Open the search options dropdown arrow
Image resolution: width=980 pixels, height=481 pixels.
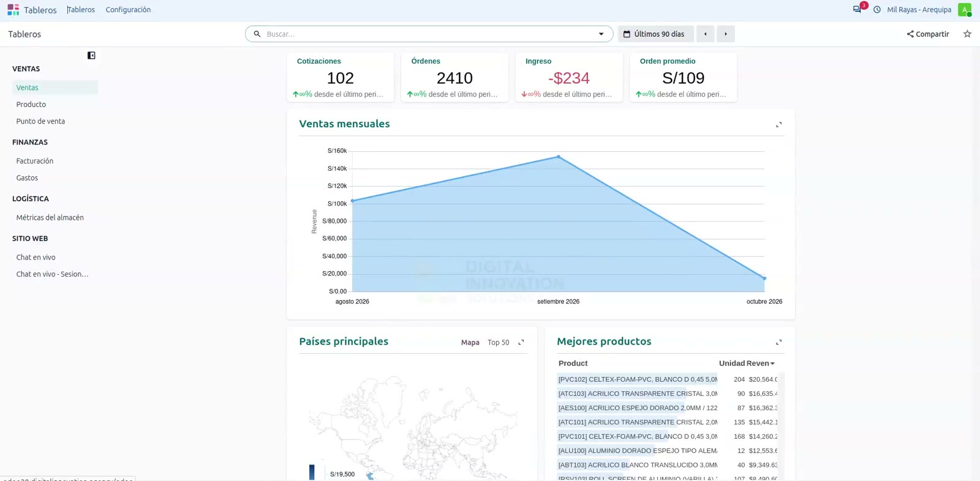pyautogui.click(x=601, y=34)
